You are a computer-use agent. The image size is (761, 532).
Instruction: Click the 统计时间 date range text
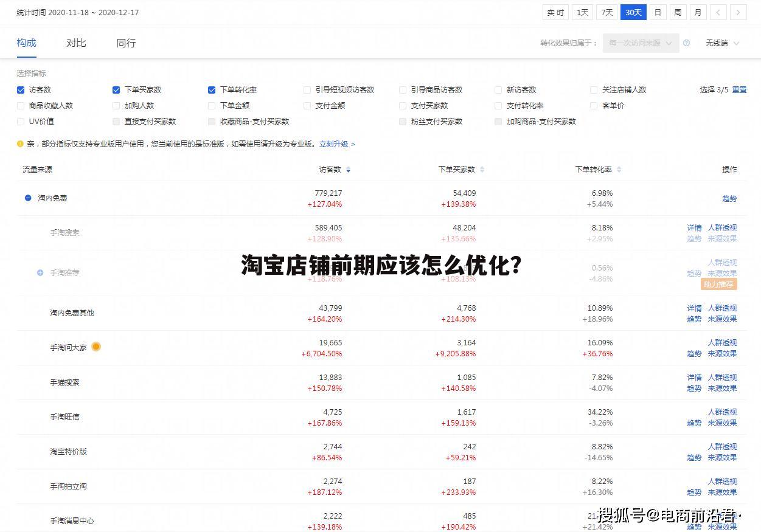(78, 12)
